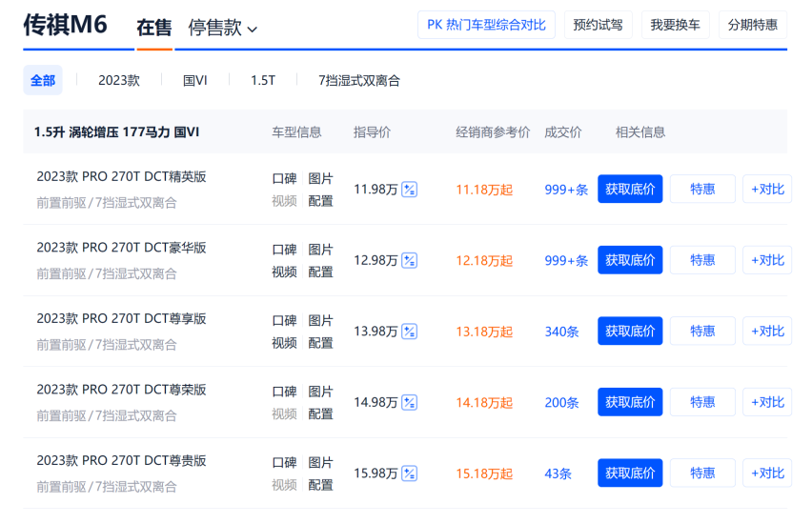812x524 pixels.
Task: Add DCT豪华版 to comparison
Action: [767, 260]
